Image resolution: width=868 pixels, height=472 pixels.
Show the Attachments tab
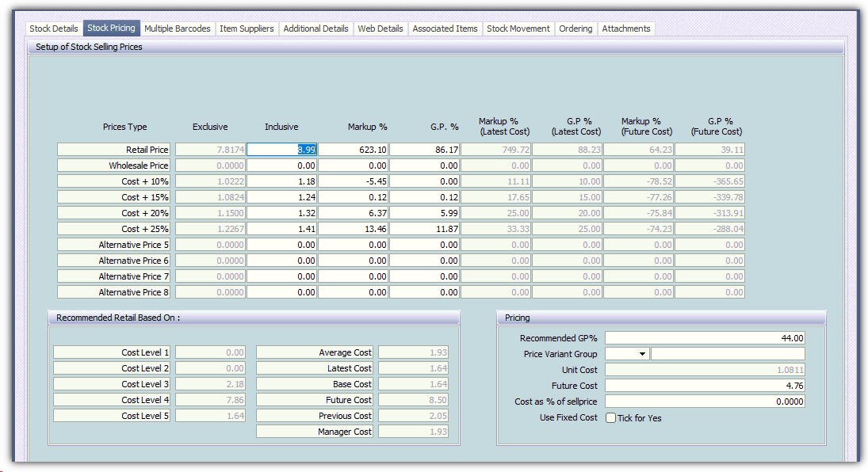(x=625, y=29)
